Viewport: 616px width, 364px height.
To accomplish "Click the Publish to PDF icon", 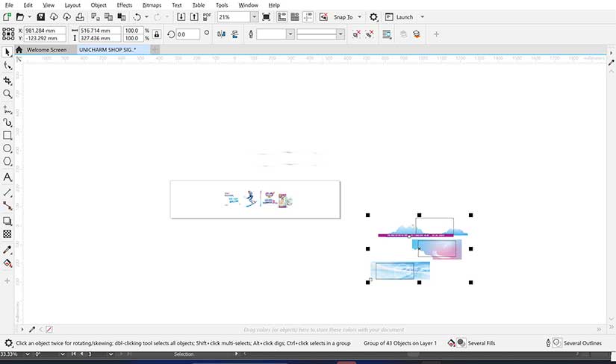I will tap(207, 17).
